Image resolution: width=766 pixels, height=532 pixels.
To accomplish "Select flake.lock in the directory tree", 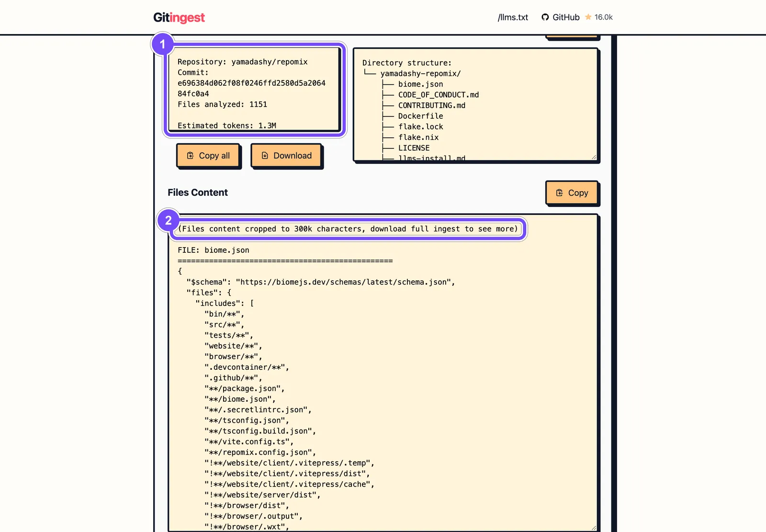I will [x=421, y=127].
